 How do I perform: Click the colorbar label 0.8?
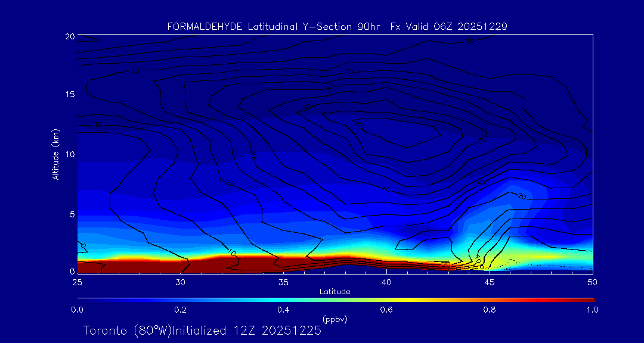click(x=490, y=310)
